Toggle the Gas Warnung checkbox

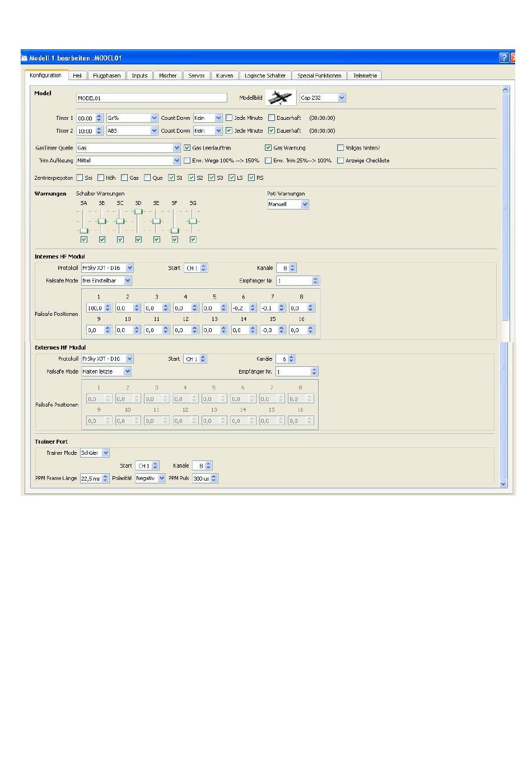point(268,148)
